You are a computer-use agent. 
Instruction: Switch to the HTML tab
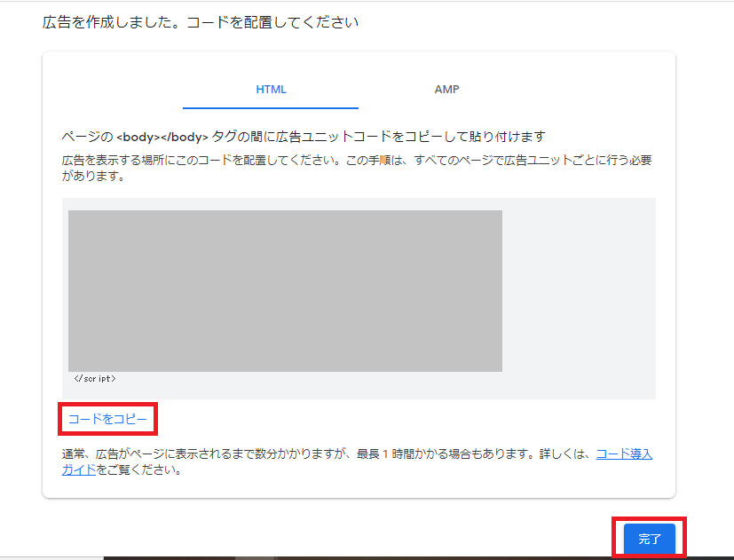click(271, 90)
